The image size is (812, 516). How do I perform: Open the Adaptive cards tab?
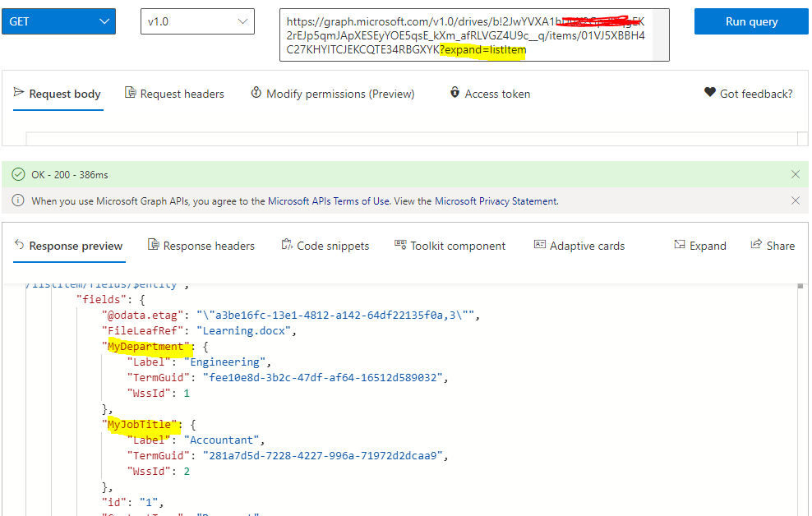[579, 246]
